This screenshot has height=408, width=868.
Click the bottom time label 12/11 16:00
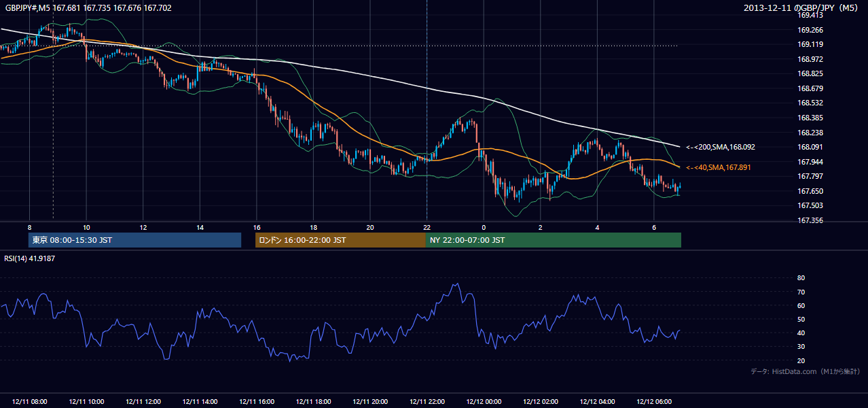point(256,402)
